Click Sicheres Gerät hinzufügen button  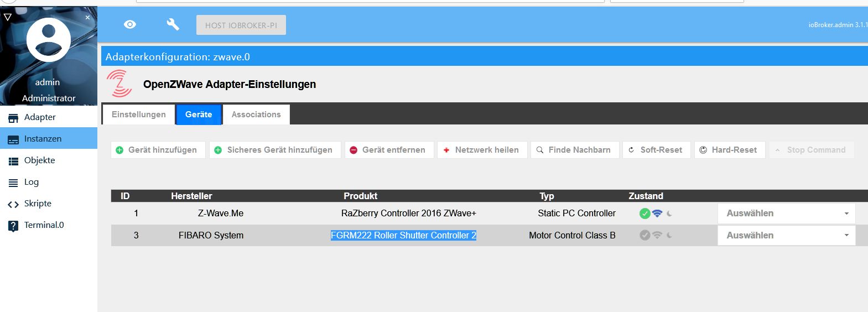pos(275,150)
